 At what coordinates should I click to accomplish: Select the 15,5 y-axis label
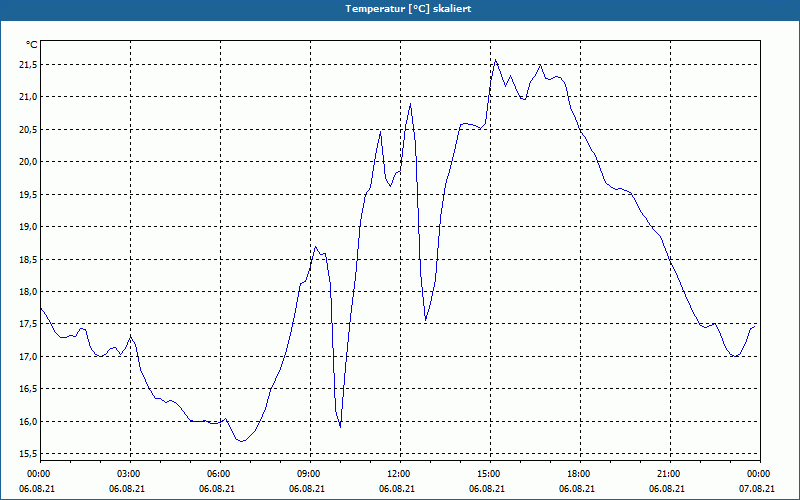coord(29,454)
